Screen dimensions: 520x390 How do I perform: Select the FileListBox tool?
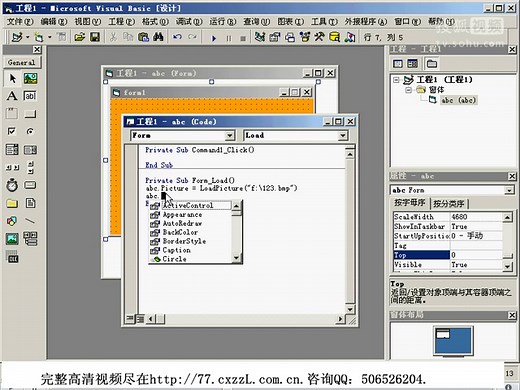coord(30,203)
